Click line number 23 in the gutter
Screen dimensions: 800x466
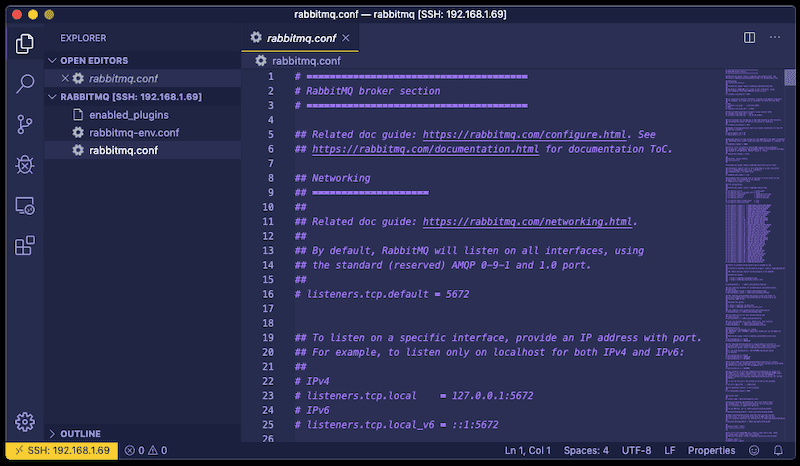268,396
